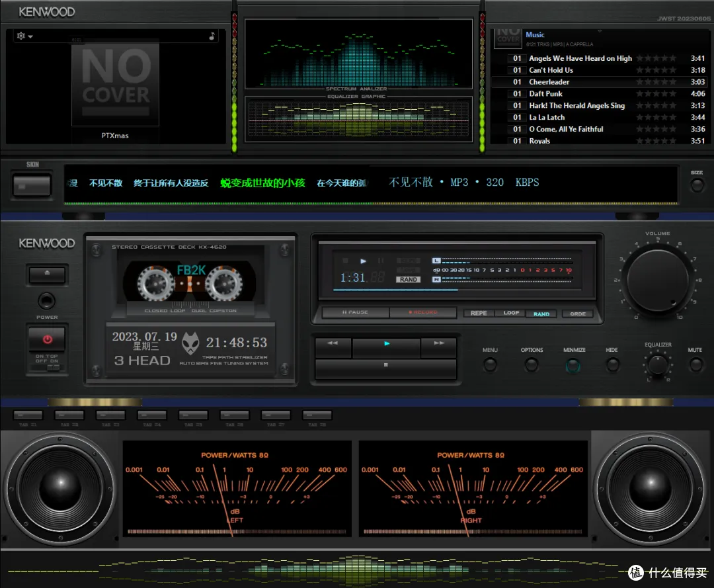Switch to TAB 6 button
This screenshot has width=714, height=588.
[235, 415]
